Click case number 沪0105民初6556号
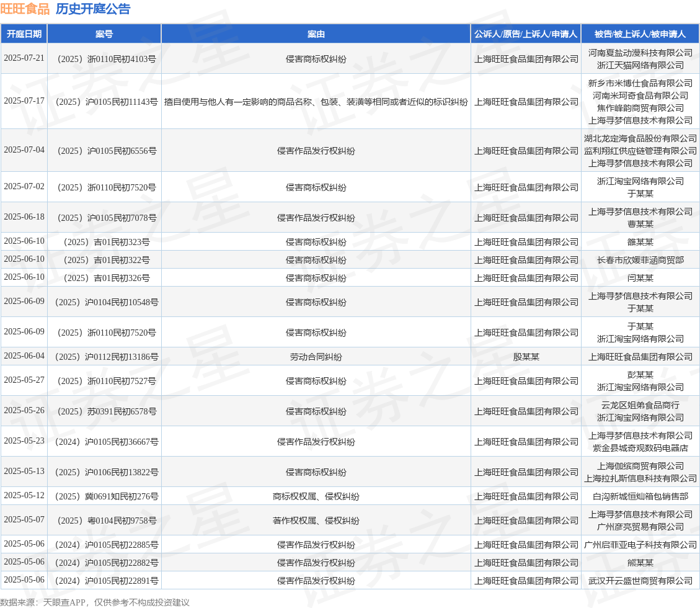Viewport: 700px width, 608px height. click(x=107, y=151)
